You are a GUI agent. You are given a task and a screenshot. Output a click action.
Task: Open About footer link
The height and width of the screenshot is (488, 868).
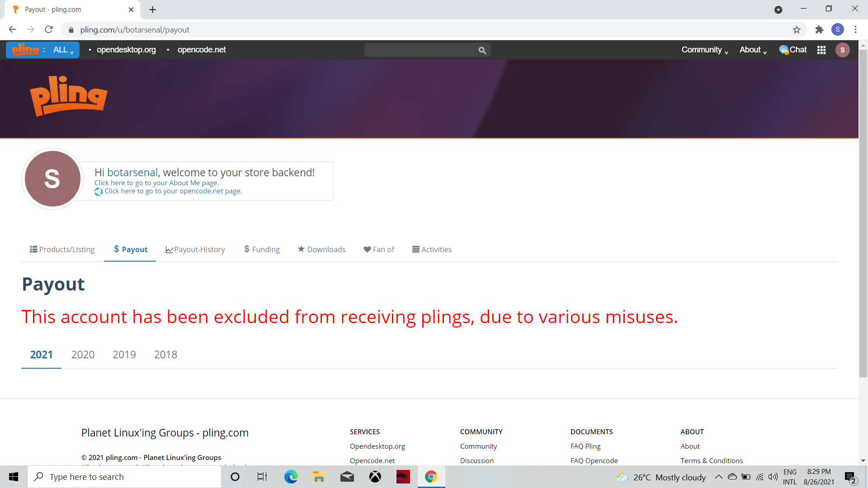(x=690, y=446)
